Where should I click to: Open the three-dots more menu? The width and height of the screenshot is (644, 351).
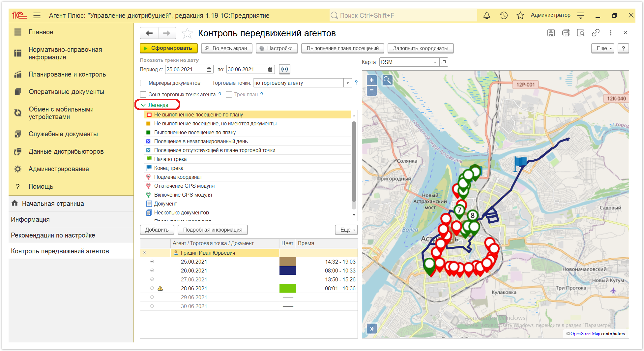(x=610, y=33)
